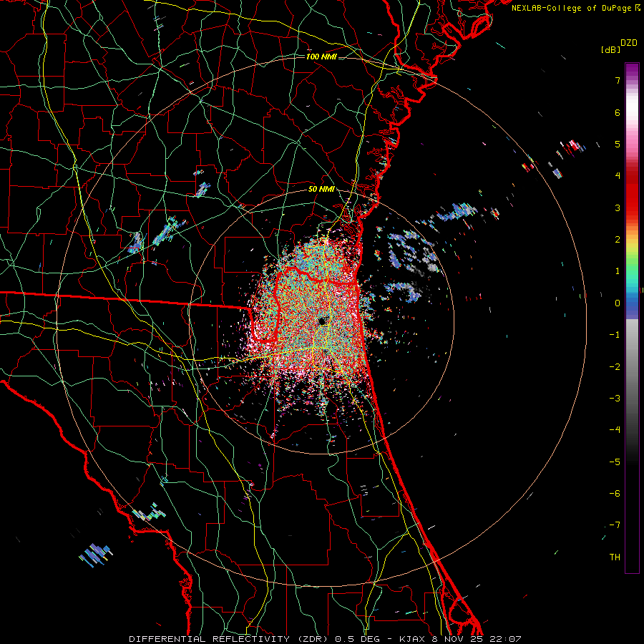The height and width of the screenshot is (644, 644).
Task: Click the scale value 1 on legend
Action: coord(618,271)
